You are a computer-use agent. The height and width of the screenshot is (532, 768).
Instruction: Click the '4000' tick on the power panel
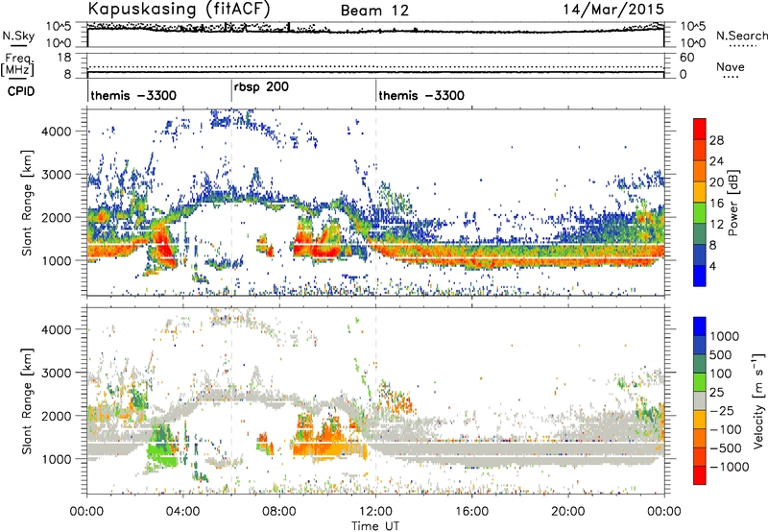[56, 132]
